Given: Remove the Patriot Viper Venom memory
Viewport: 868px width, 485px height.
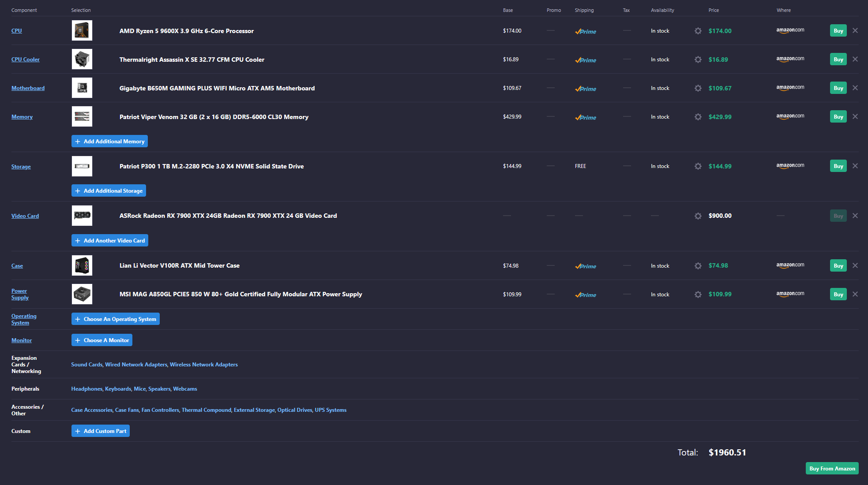Looking at the screenshot, I should coord(855,116).
